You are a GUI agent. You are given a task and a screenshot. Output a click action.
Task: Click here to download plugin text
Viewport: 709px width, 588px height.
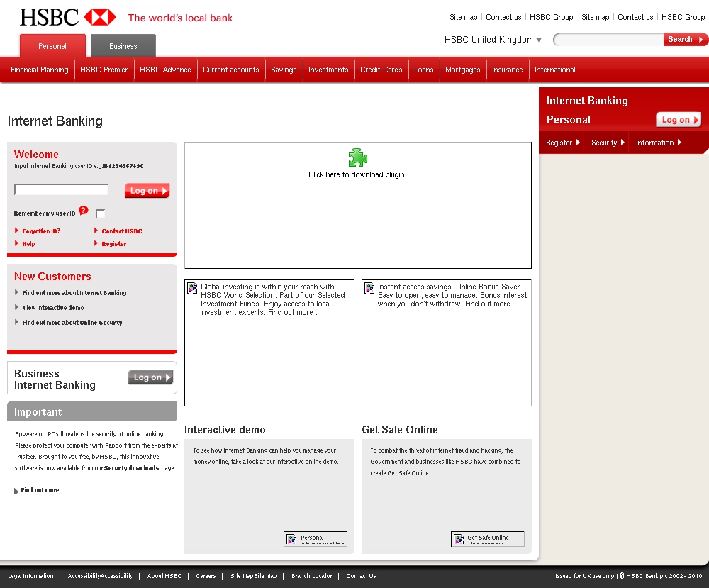tap(357, 174)
